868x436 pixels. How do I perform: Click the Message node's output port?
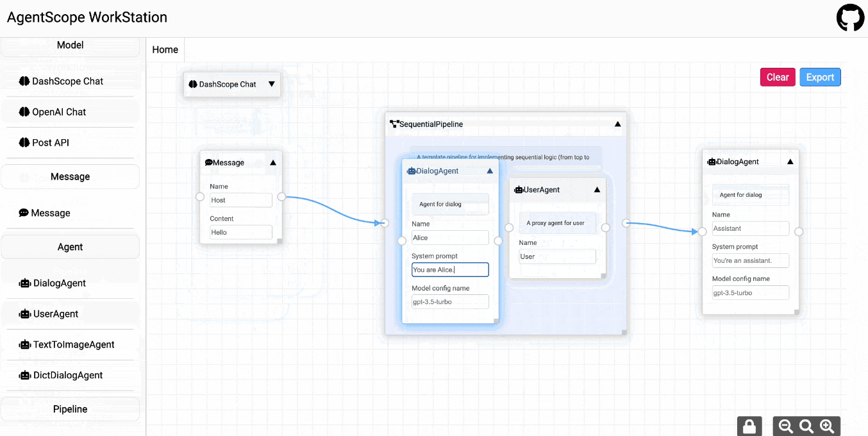coord(281,197)
